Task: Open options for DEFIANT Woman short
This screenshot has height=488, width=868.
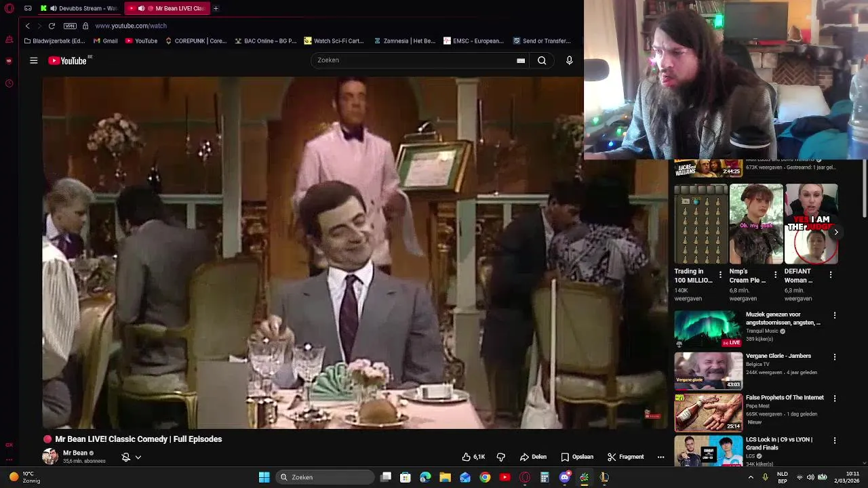Action: click(831, 274)
